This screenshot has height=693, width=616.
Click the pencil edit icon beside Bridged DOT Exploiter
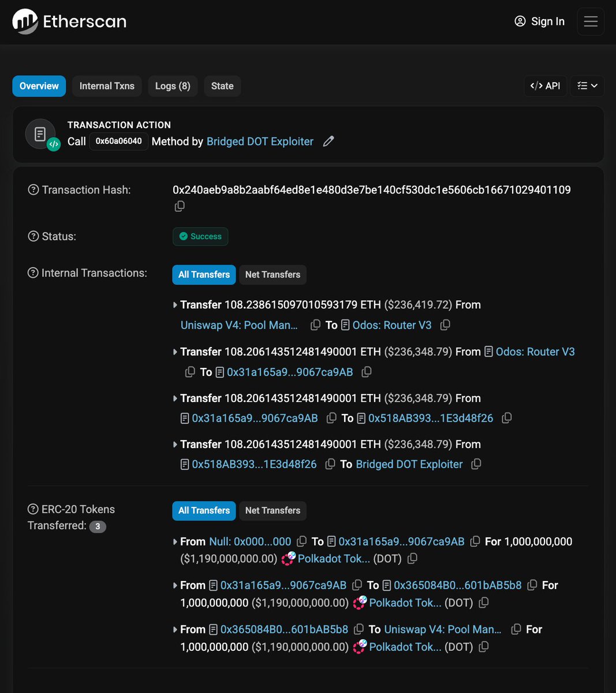coord(328,141)
